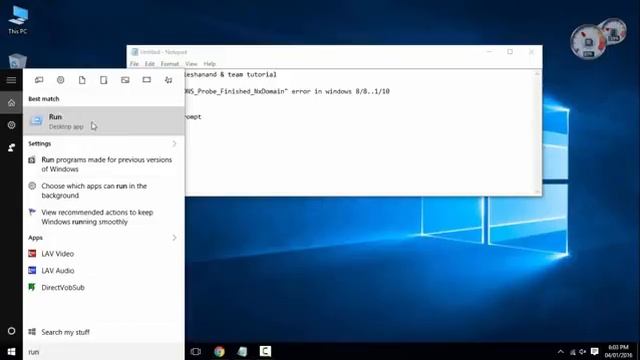The width and height of the screenshot is (640, 360).
Task: Expand the Settings results group arrow
Action: [174, 144]
